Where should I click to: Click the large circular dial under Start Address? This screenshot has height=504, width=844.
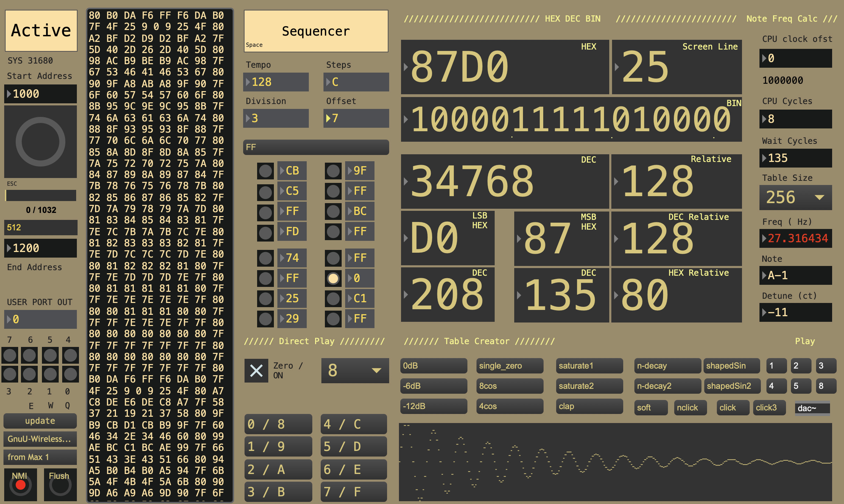[x=41, y=141]
